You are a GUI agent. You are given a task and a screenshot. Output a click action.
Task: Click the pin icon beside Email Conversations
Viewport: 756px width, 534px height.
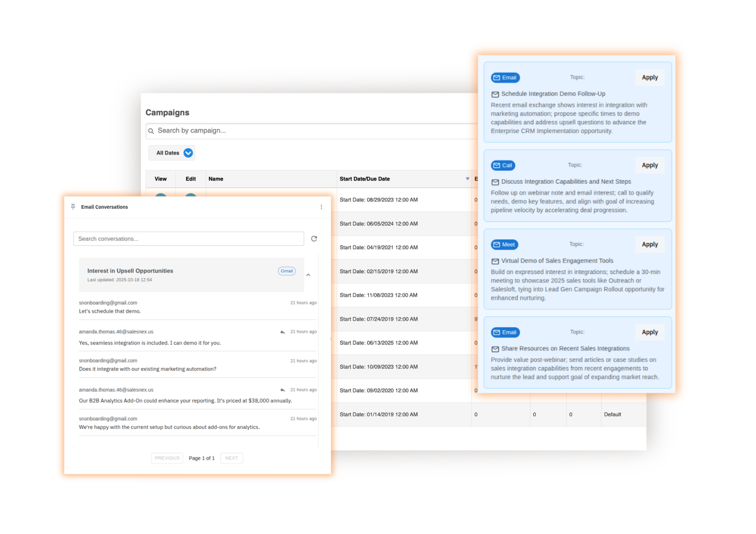pos(73,207)
